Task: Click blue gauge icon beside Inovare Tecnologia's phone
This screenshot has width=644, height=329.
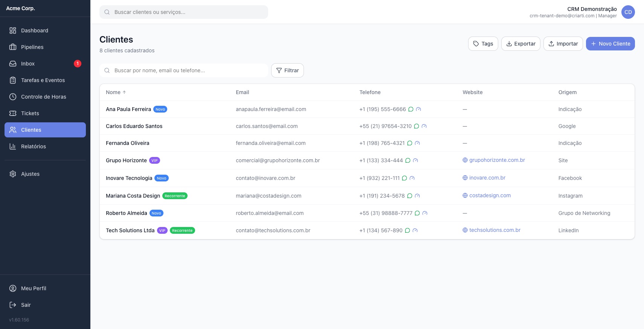Action: pyautogui.click(x=412, y=178)
